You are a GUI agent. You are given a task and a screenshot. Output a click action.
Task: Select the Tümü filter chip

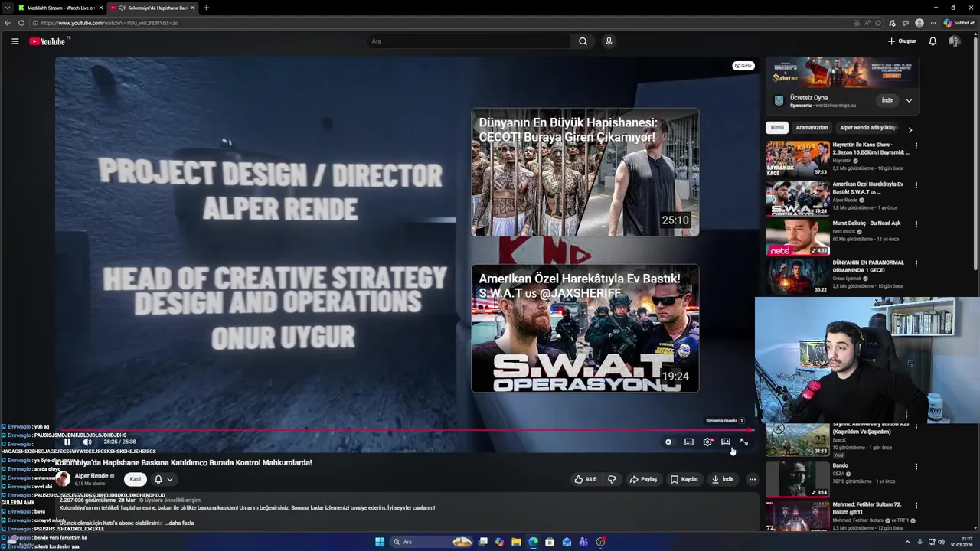pyautogui.click(x=777, y=128)
